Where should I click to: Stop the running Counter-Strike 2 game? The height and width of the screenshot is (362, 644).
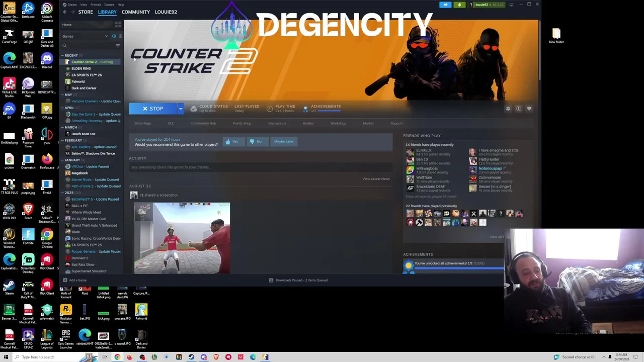pos(152,109)
